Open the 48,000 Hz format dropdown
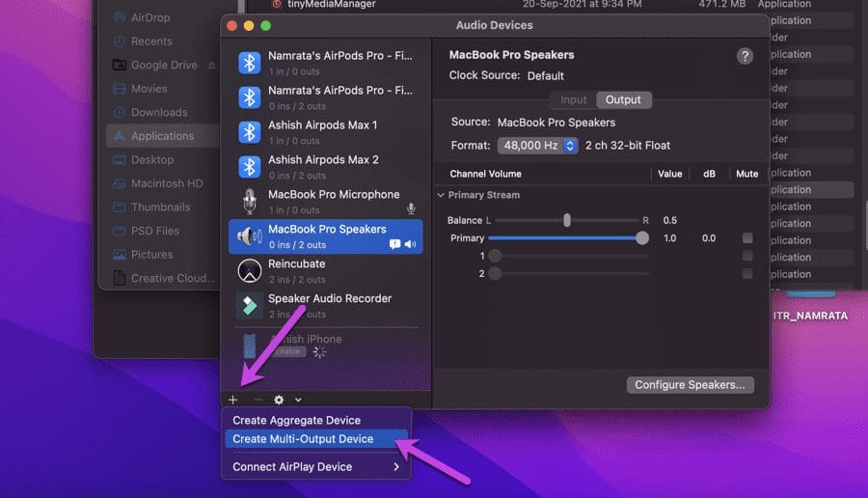 tap(537, 146)
